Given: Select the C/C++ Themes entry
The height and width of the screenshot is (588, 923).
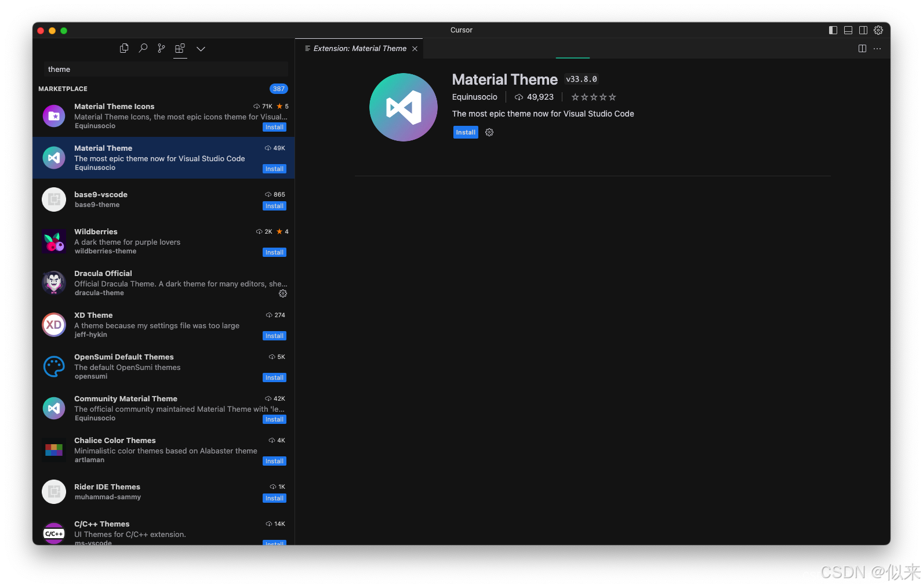Looking at the screenshot, I should point(163,529).
